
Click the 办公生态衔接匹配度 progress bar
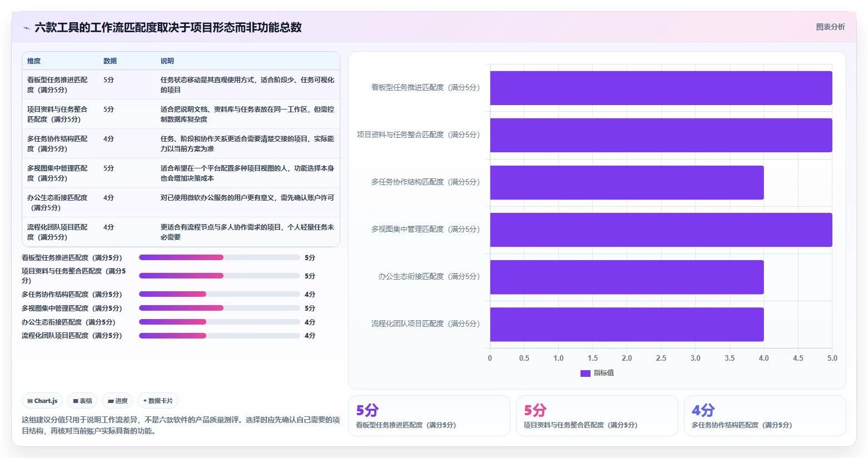[x=220, y=322]
